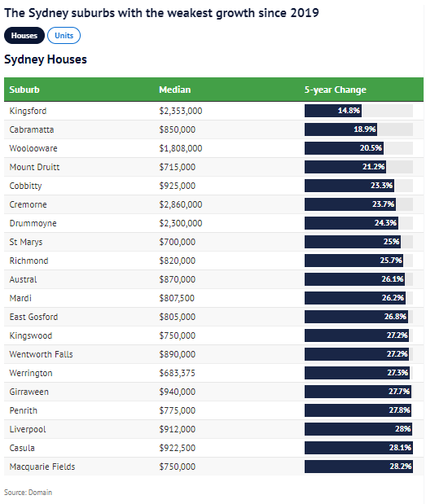Click the Macquarie Fields 28.2% bar
426x504 pixels.
[x=359, y=467]
